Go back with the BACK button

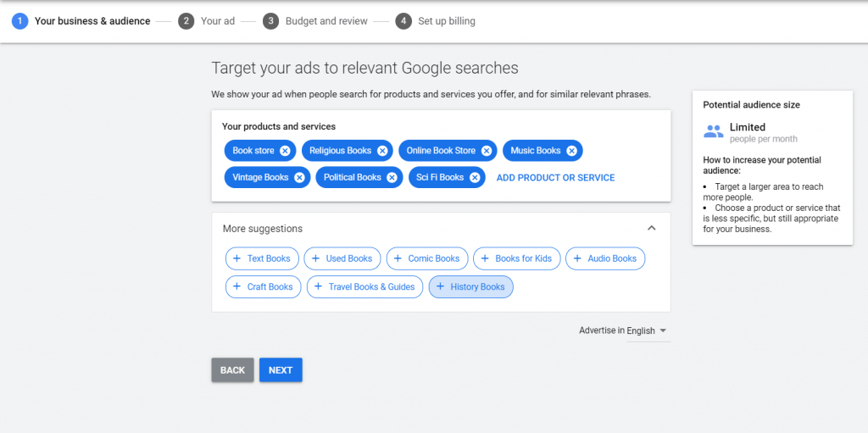click(x=232, y=370)
